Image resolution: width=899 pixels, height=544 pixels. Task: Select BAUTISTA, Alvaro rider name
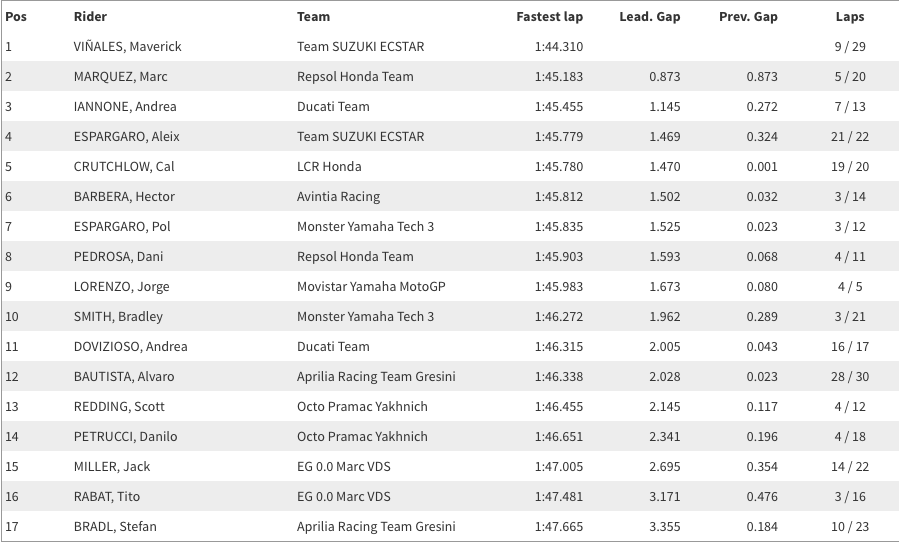[124, 376]
